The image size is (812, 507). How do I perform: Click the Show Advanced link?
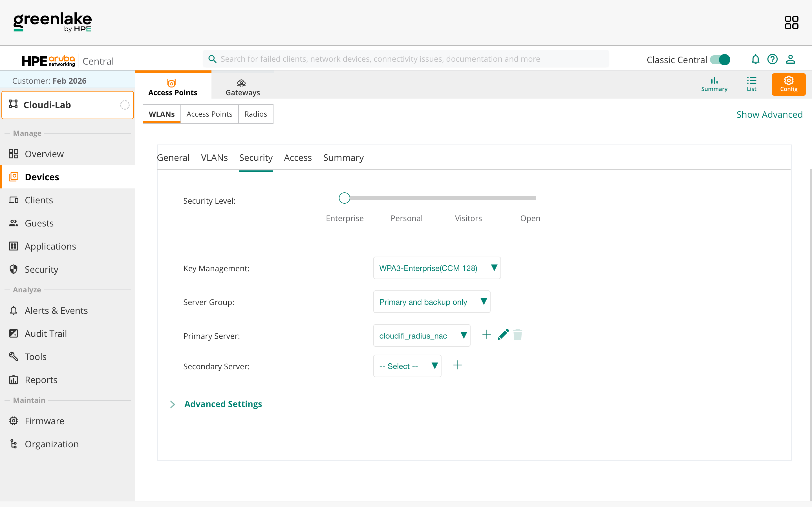[x=769, y=115]
